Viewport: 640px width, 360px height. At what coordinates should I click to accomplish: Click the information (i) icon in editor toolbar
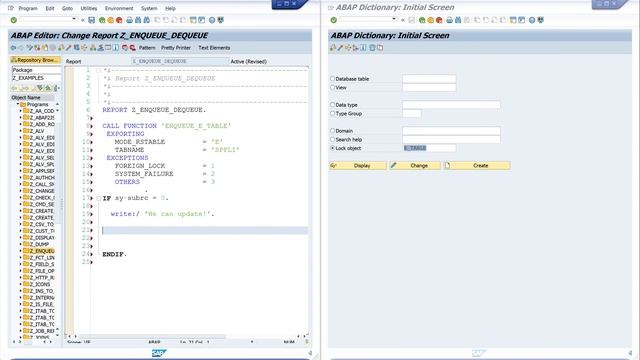coord(116,48)
